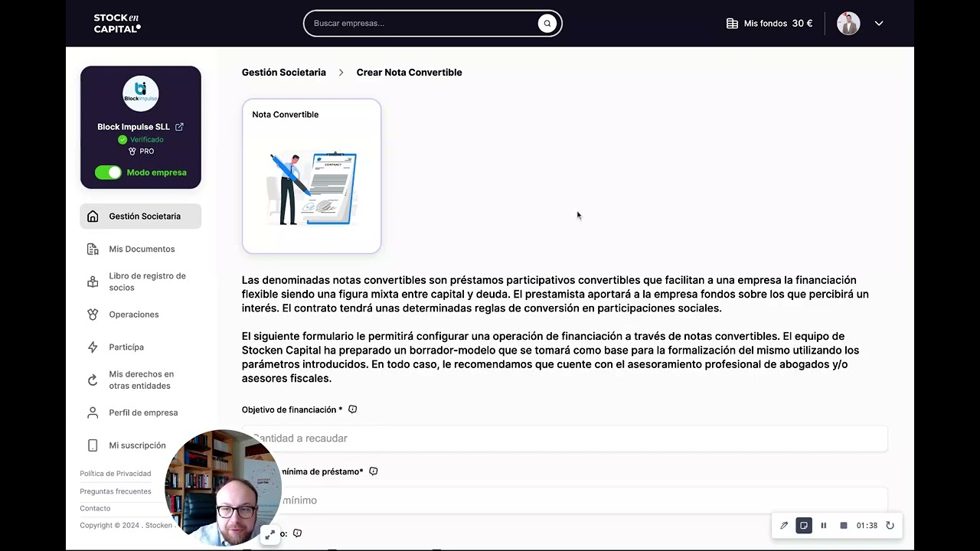Click the Mis fondos 30 € balance
Image resolution: width=980 pixels, height=551 pixels.
pos(778,24)
